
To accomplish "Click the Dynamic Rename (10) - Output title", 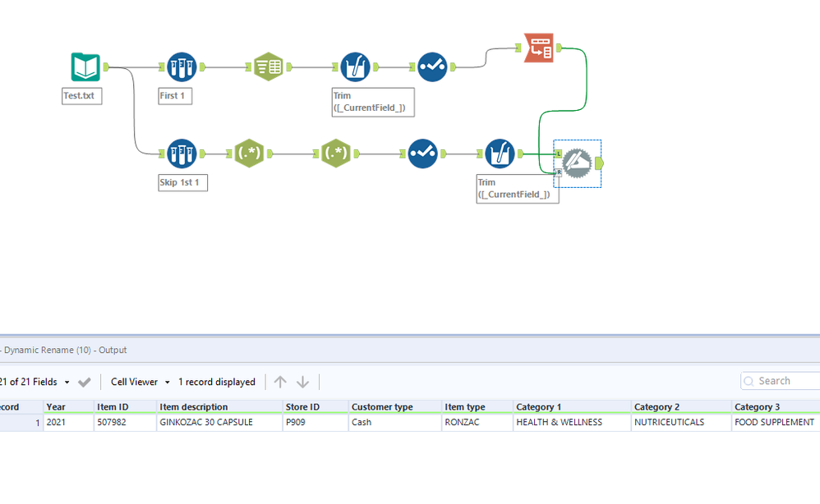I will click(66, 350).
